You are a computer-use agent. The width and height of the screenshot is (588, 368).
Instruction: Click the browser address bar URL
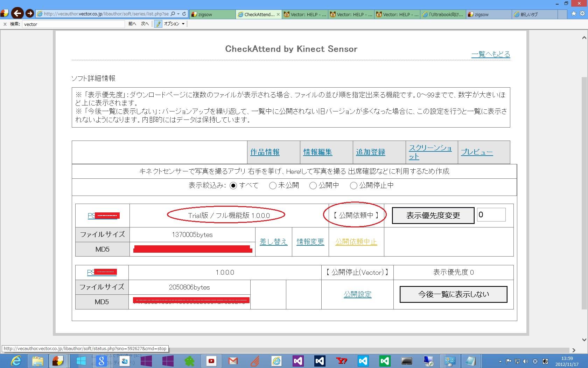[106, 14]
